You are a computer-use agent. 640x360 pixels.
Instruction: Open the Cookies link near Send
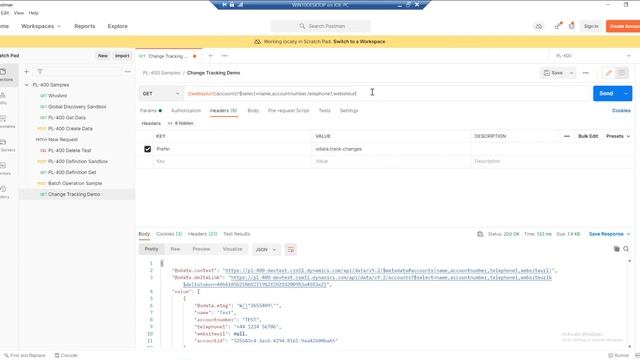[621, 111]
